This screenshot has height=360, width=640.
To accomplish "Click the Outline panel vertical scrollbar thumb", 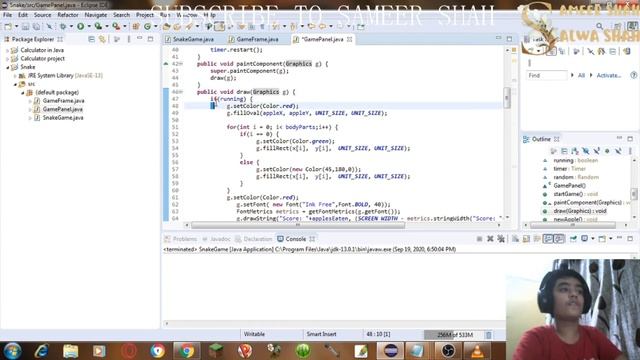I will [x=634, y=194].
